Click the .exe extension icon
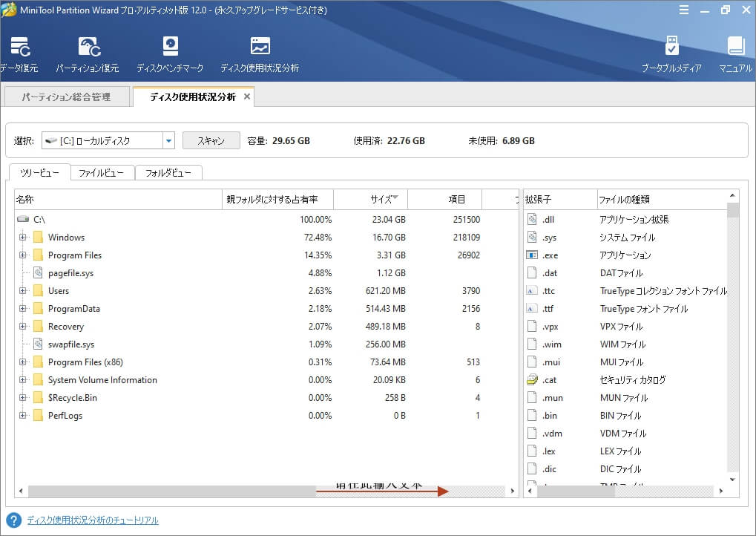The height and width of the screenshot is (536, 756). 532,255
